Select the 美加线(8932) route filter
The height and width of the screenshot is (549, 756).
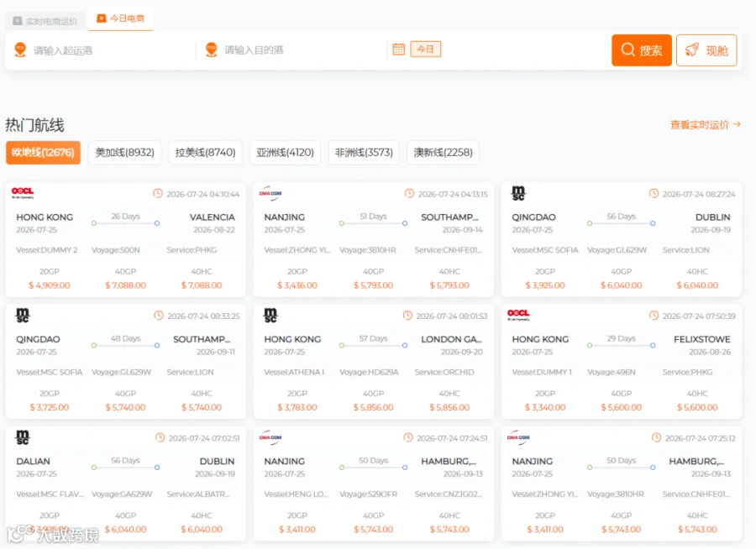(125, 152)
